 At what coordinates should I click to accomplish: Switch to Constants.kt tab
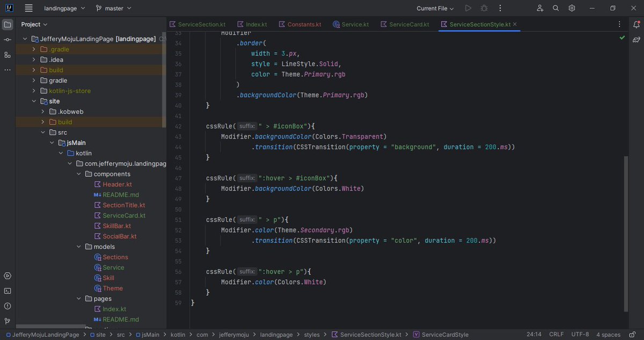pos(299,24)
